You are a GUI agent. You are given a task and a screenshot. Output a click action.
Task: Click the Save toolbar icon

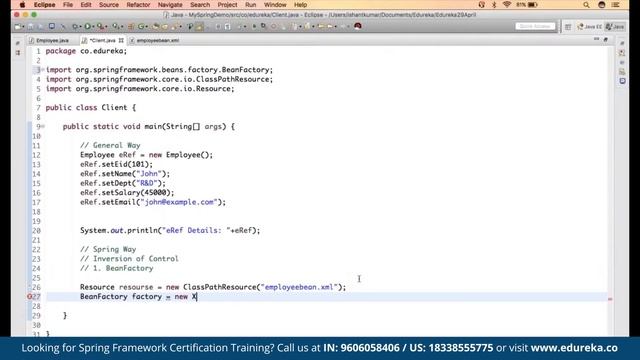(30, 27)
